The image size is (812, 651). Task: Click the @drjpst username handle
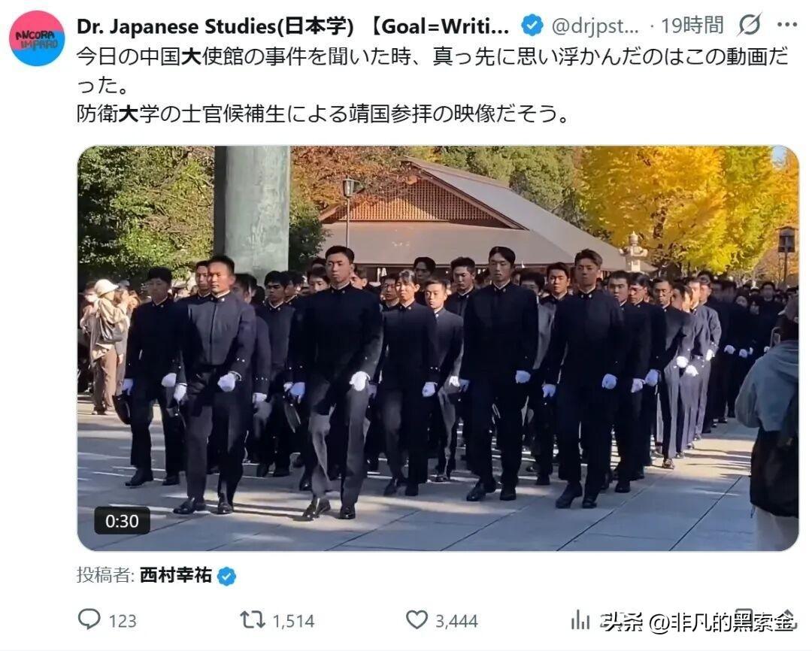tap(595, 26)
